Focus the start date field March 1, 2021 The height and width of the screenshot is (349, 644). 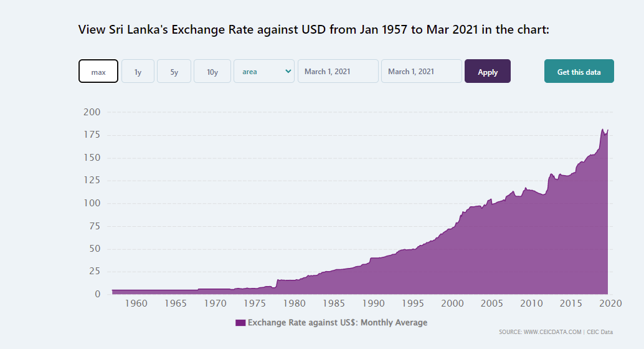coord(338,71)
